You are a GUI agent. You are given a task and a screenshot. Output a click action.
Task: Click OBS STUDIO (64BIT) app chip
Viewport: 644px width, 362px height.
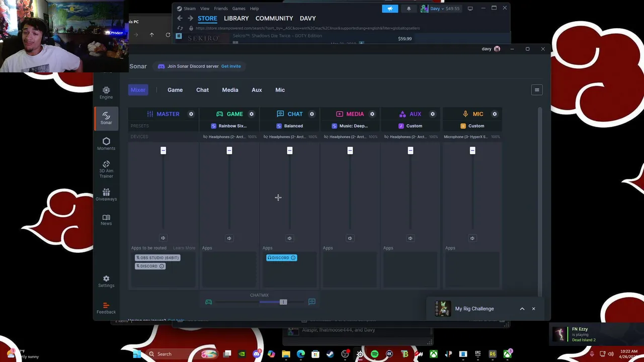coord(157,258)
